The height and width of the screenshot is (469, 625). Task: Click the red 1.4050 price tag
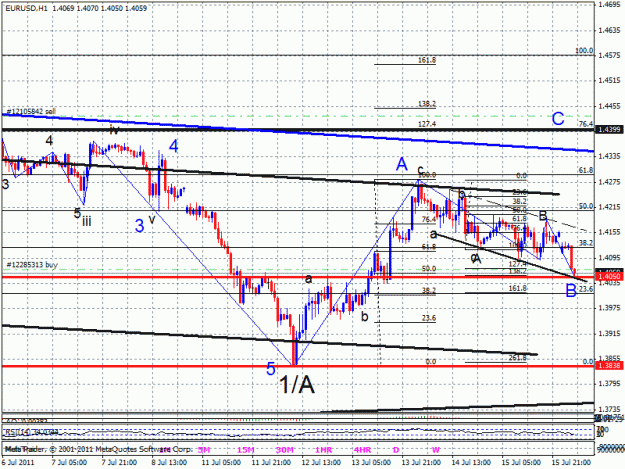[609, 276]
